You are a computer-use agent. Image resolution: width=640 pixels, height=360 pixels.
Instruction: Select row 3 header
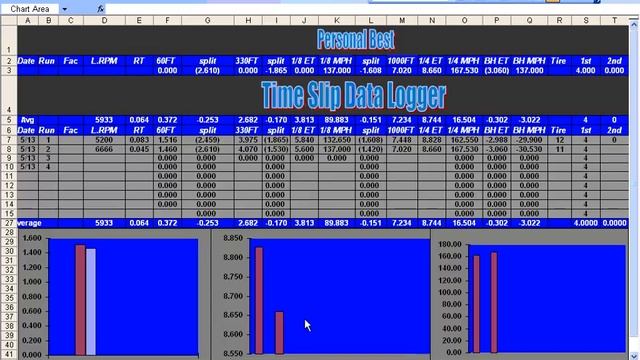click(x=9, y=71)
